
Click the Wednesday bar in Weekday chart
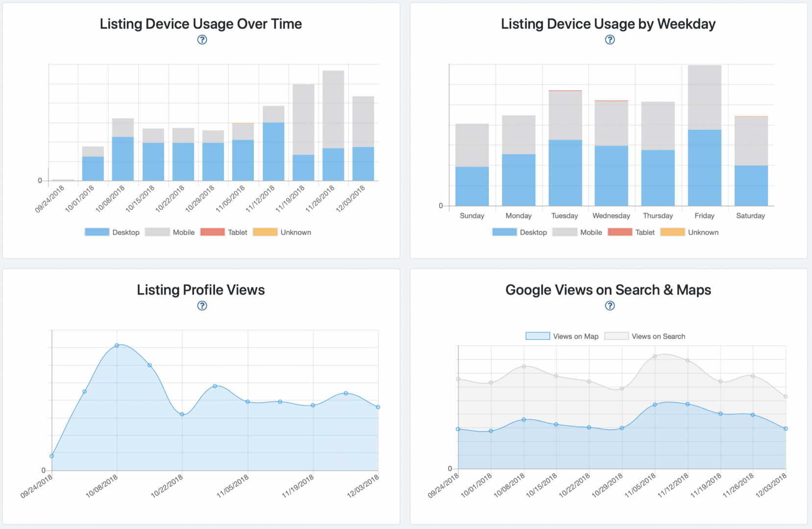(x=611, y=153)
